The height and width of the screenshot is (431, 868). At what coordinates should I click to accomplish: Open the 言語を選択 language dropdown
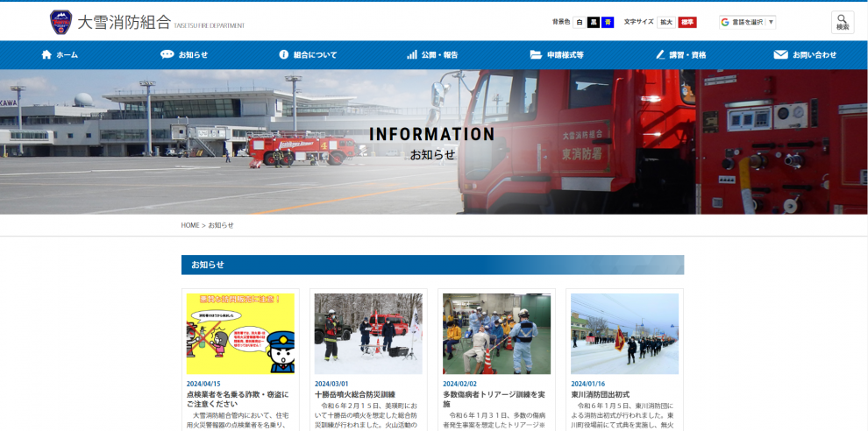pyautogui.click(x=747, y=22)
